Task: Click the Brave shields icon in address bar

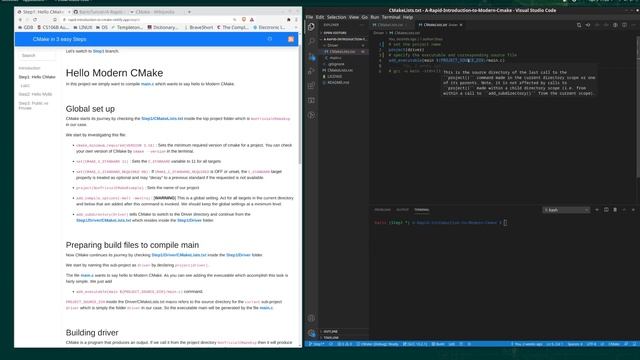Action: 244,19
